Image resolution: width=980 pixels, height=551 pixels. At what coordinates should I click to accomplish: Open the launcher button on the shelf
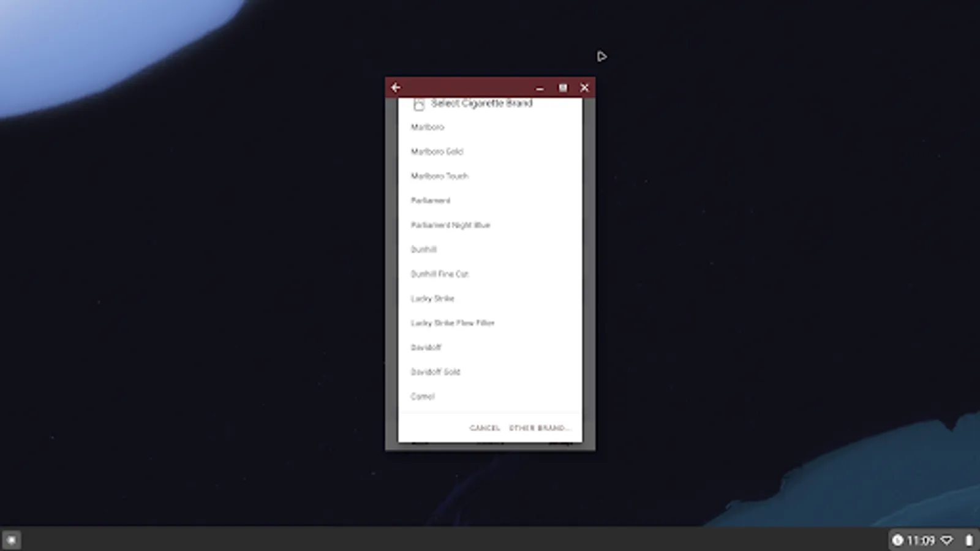pos(12,540)
